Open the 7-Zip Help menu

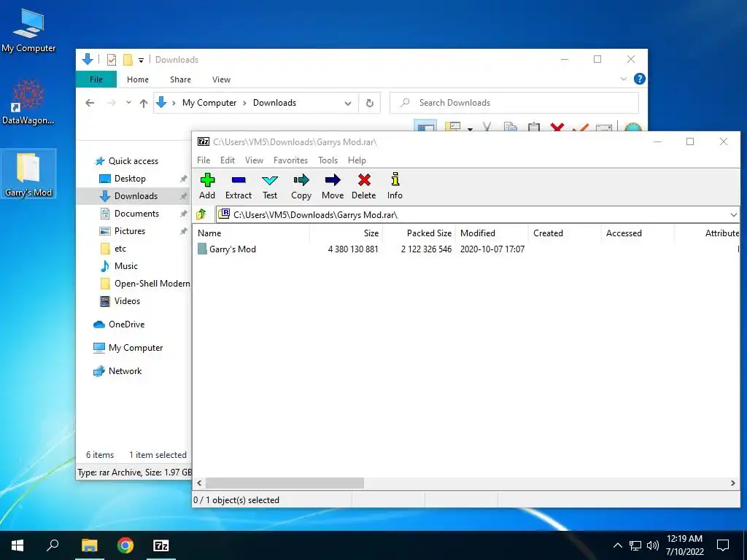coord(357,160)
